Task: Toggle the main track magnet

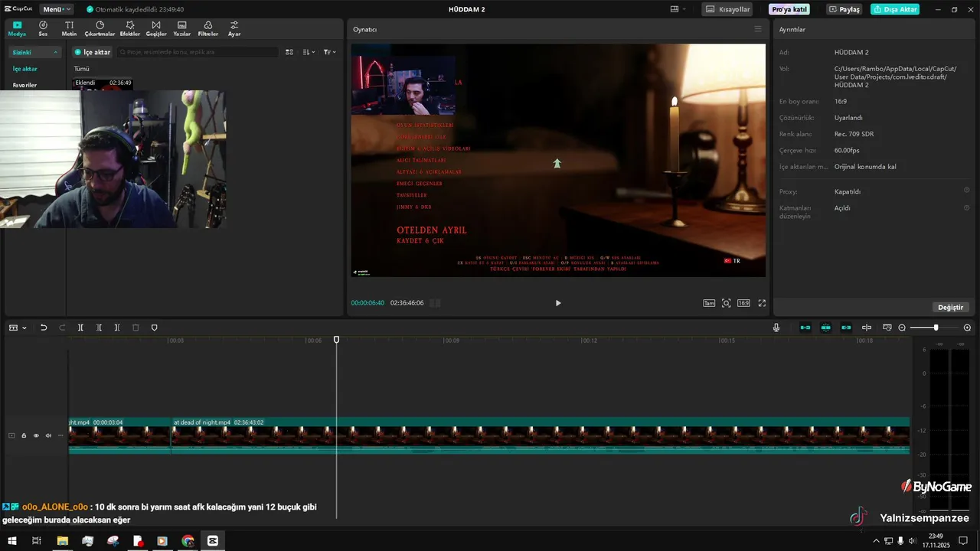Action: pyautogui.click(x=805, y=328)
